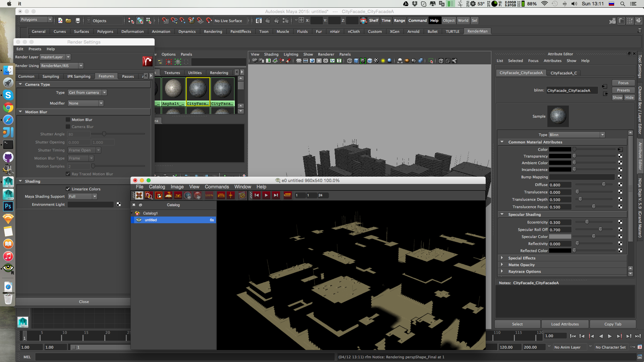
Task: Click the Copy Tab button
Action: click(x=613, y=324)
